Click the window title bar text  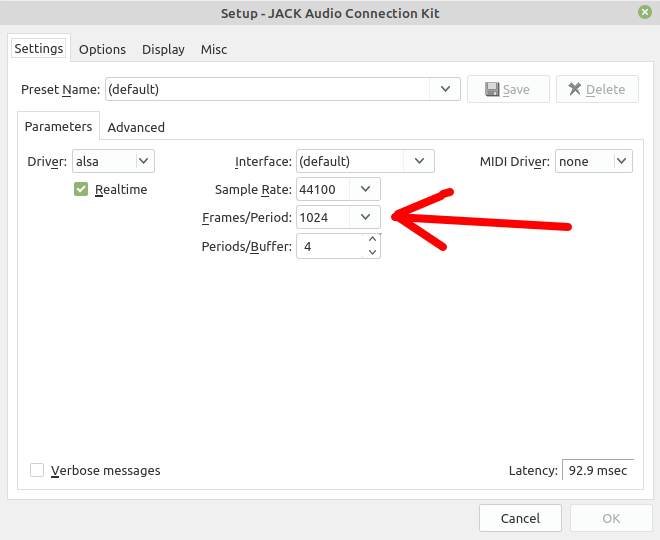[x=330, y=13]
